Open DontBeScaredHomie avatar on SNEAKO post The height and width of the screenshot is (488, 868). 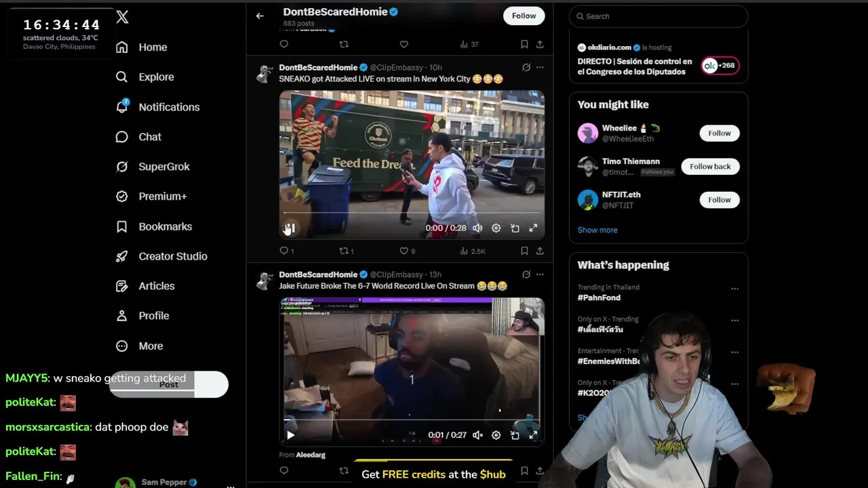tap(264, 73)
